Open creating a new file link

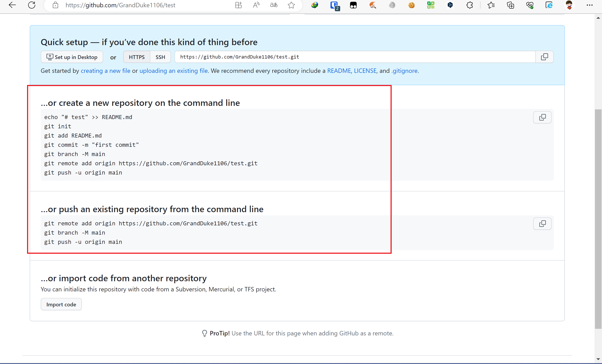click(x=106, y=71)
